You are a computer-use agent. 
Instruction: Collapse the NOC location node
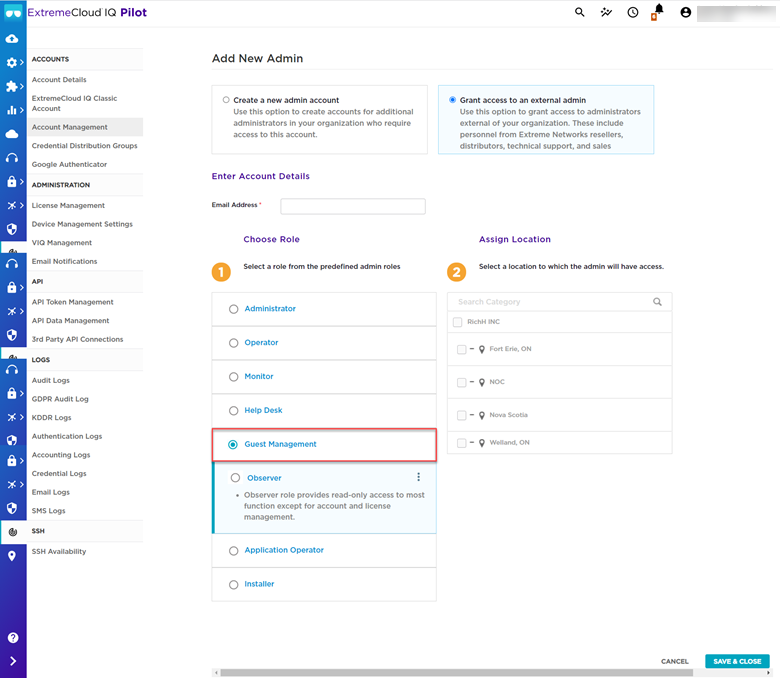(472, 382)
